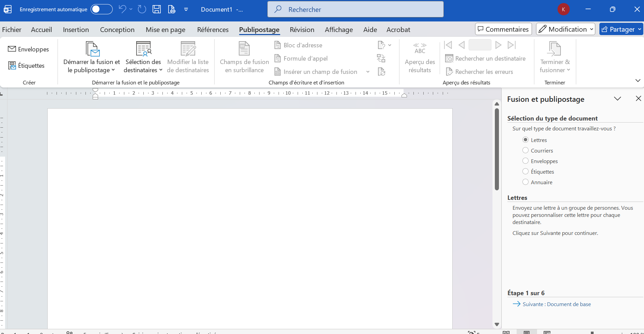Click Champs de fusion en surbrillance
This screenshot has width=644, height=334.
tap(244, 57)
